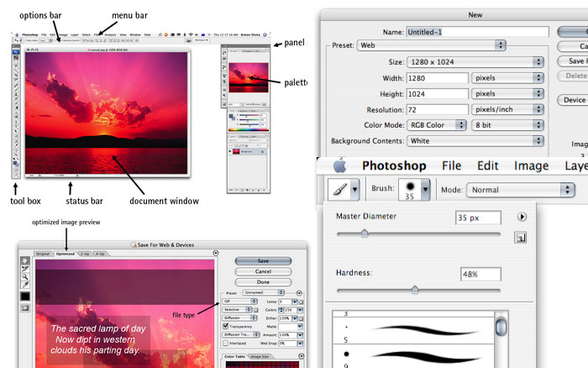Click the Hardness slider handle
588x368 pixels.
[x=415, y=290]
